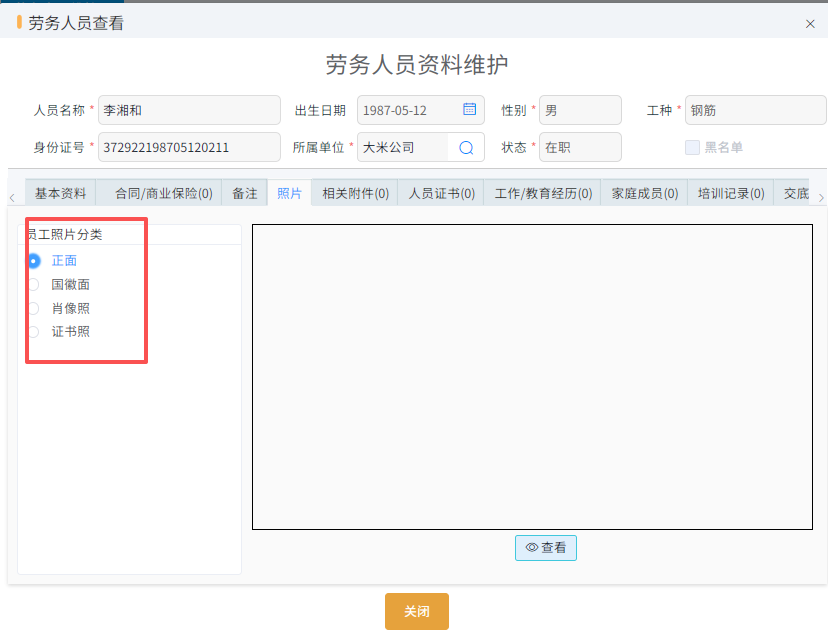Select the 照片 tab

289,193
